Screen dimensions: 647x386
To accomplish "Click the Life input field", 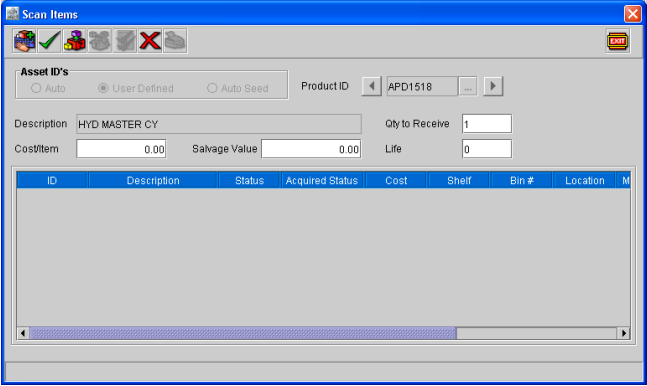I will click(x=487, y=149).
